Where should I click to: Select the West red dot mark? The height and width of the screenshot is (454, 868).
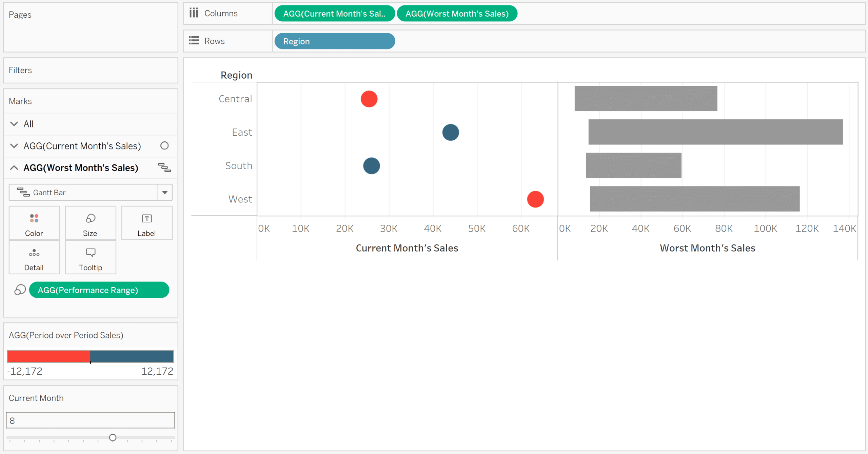coord(535,199)
